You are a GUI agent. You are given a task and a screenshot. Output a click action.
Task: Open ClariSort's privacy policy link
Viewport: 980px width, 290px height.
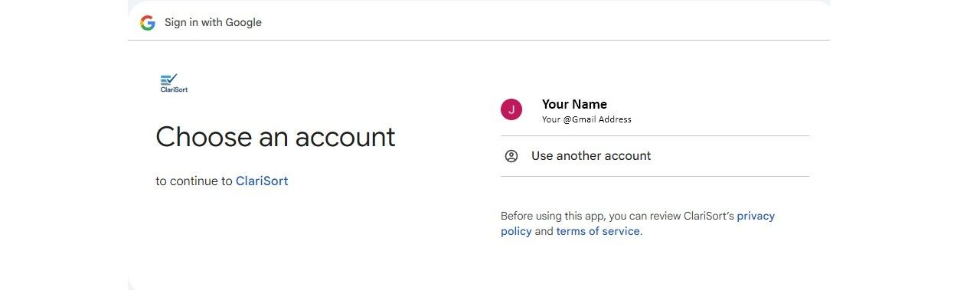click(x=638, y=223)
